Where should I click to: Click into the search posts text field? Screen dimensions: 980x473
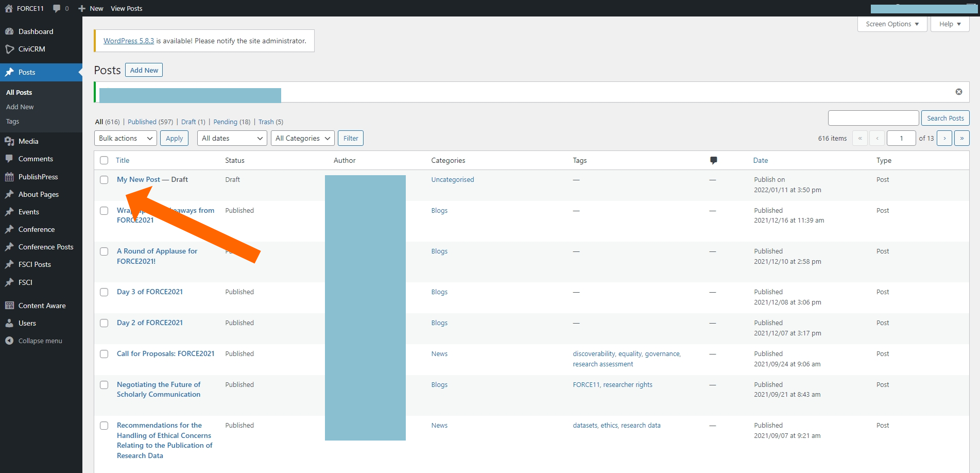pos(873,118)
